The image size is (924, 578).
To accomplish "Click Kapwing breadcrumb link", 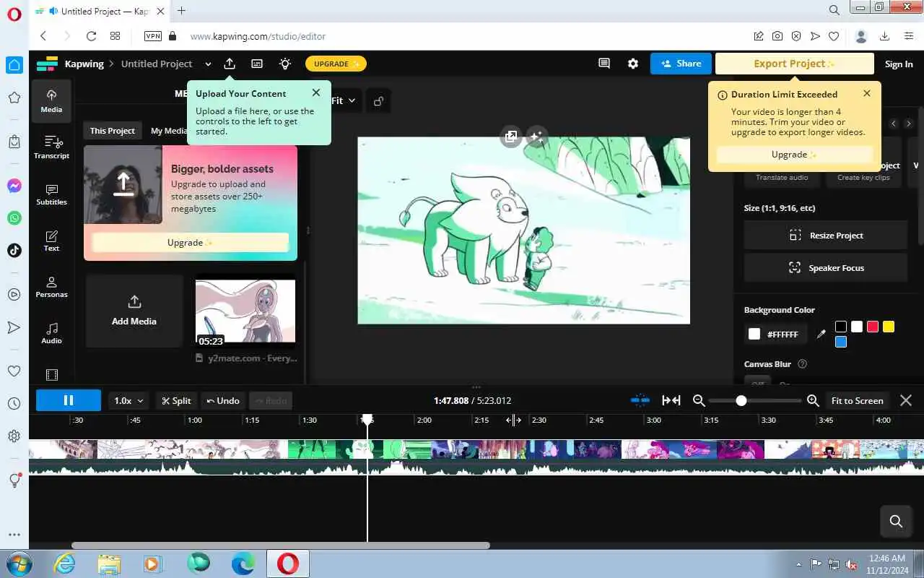I will tap(84, 64).
